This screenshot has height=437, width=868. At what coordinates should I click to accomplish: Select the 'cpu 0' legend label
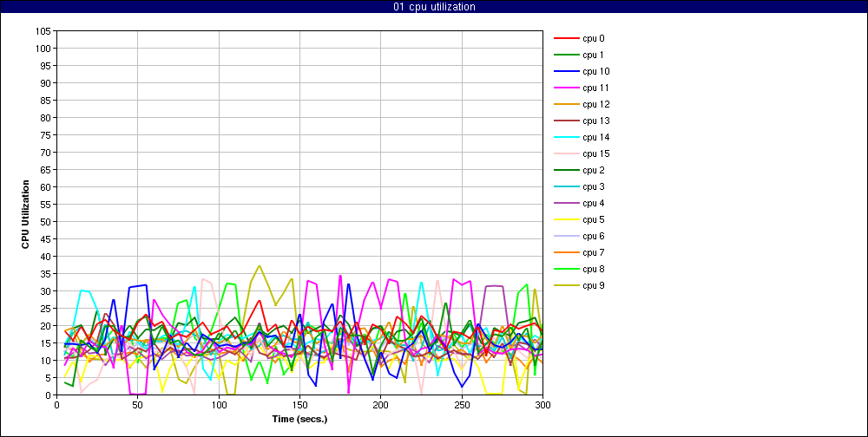click(x=594, y=39)
